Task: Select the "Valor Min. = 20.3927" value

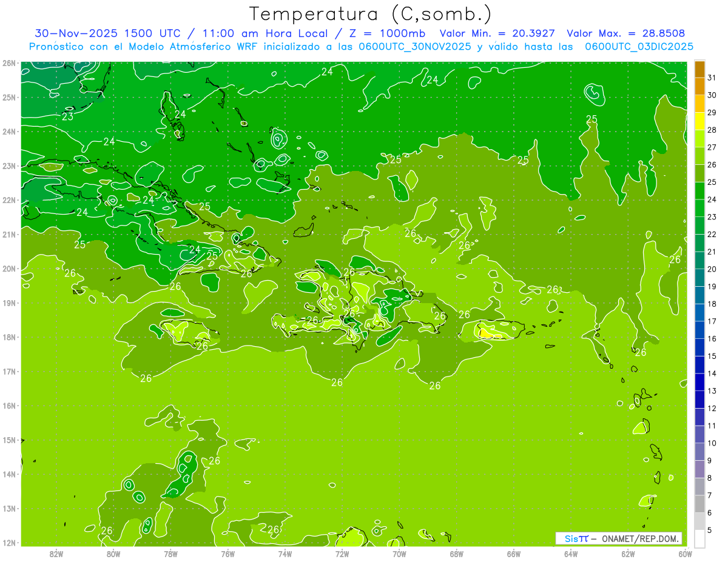Action: [x=497, y=33]
